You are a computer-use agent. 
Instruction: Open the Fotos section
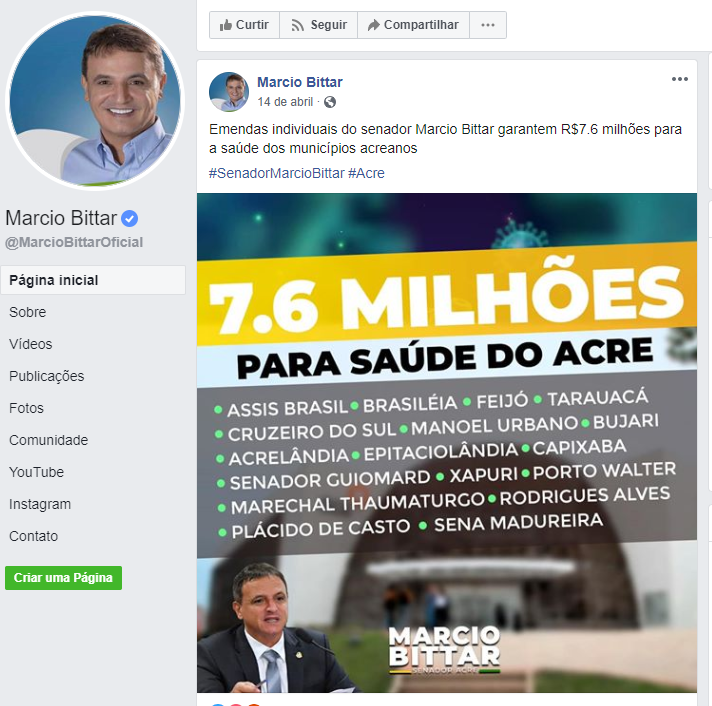(26, 408)
